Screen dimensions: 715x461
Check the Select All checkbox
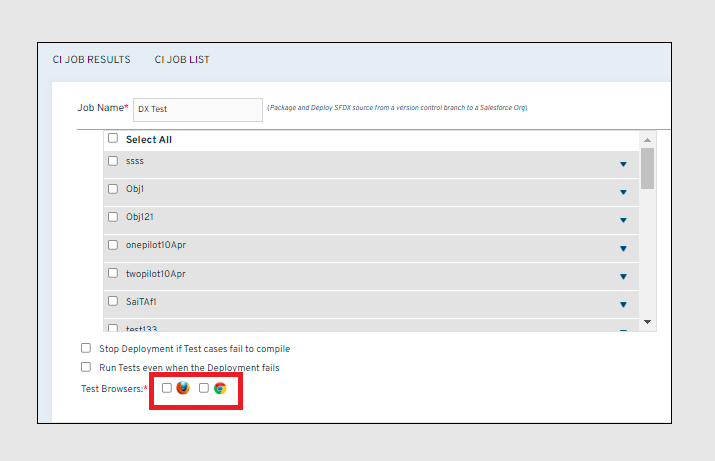[113, 139]
